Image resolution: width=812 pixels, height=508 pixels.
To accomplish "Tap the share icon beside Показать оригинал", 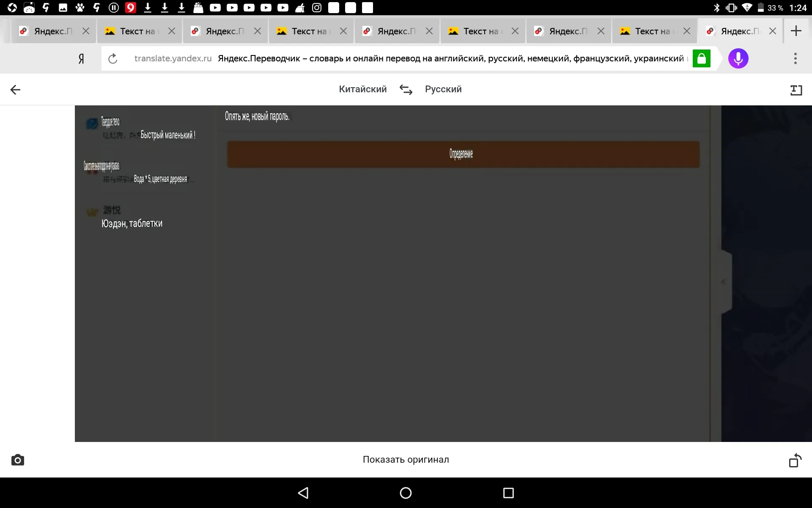I will point(795,460).
